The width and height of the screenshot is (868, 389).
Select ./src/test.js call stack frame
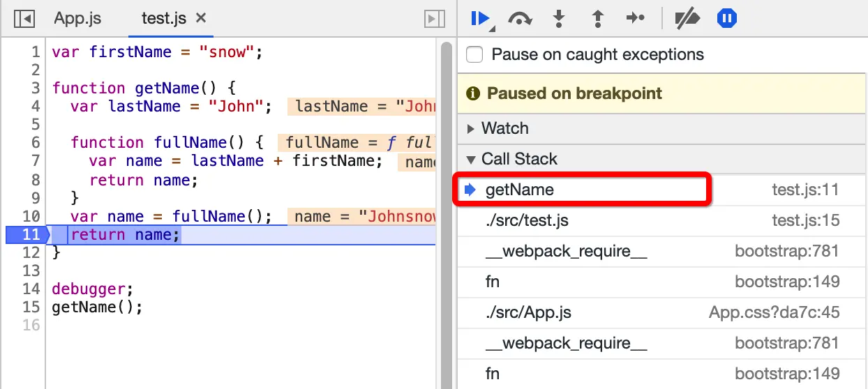point(662,220)
